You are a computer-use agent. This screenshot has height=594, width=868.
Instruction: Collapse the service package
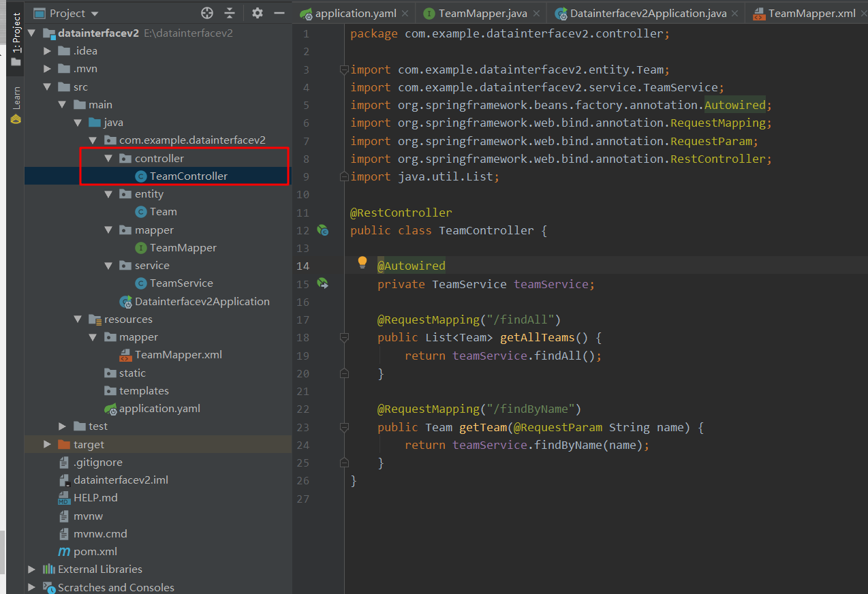108,265
